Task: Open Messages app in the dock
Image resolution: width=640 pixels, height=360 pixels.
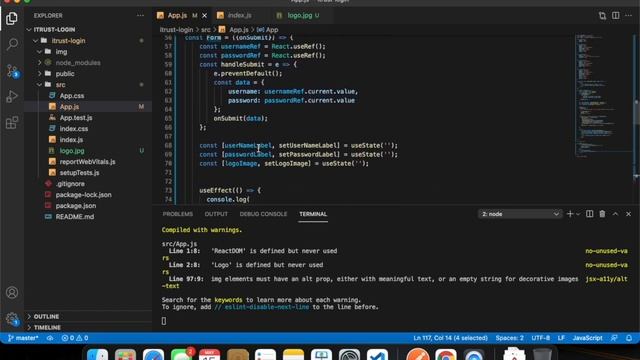Action: pyautogui.click(x=181, y=354)
